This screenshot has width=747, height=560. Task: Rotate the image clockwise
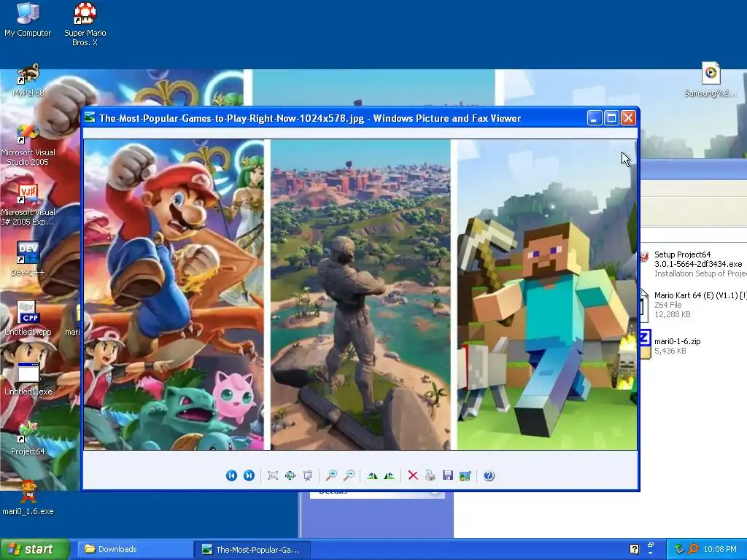[x=372, y=475]
